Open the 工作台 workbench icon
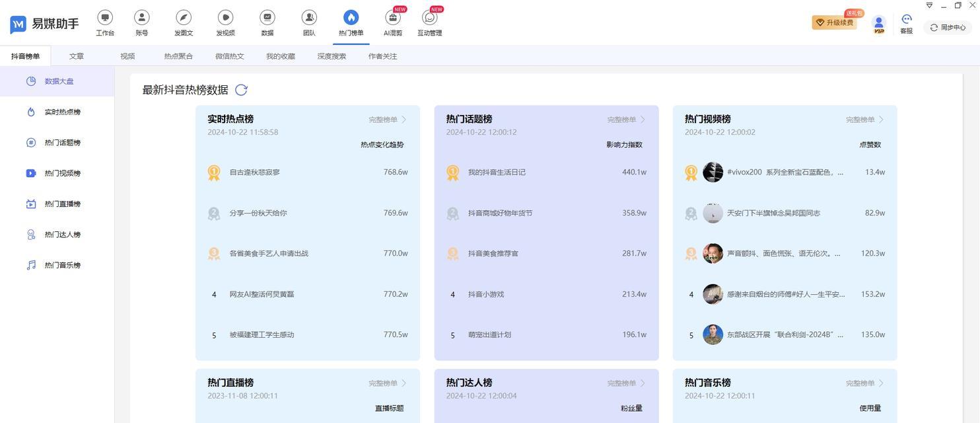 coord(105,18)
